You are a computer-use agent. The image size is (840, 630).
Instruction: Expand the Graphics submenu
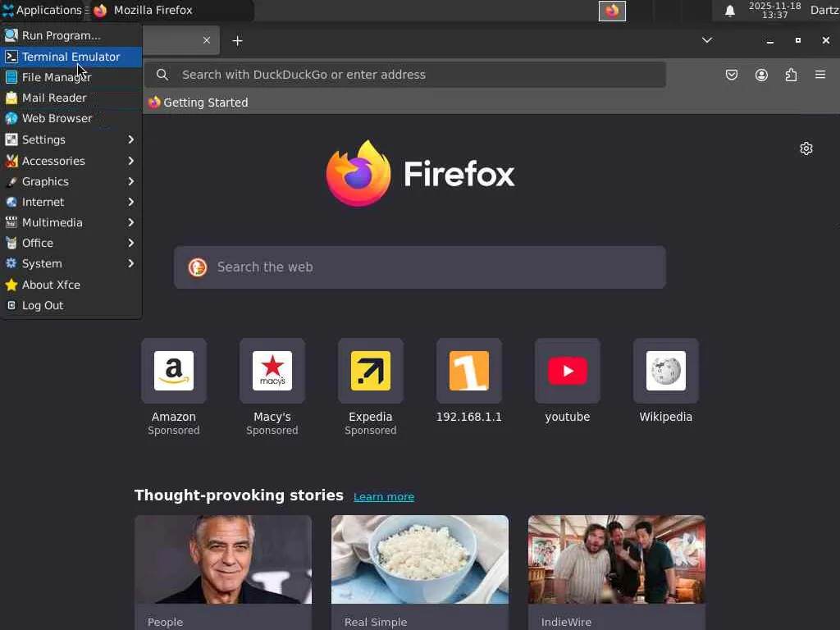click(71, 181)
